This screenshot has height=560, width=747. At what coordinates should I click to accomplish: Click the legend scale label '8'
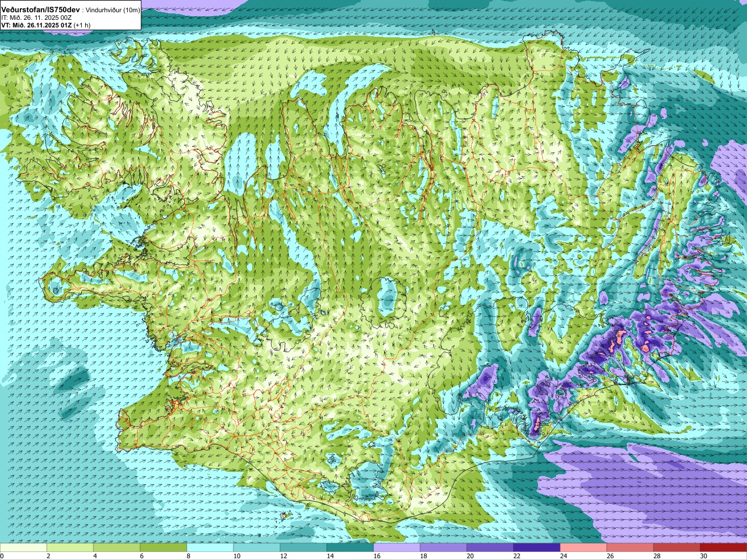pyautogui.click(x=189, y=556)
